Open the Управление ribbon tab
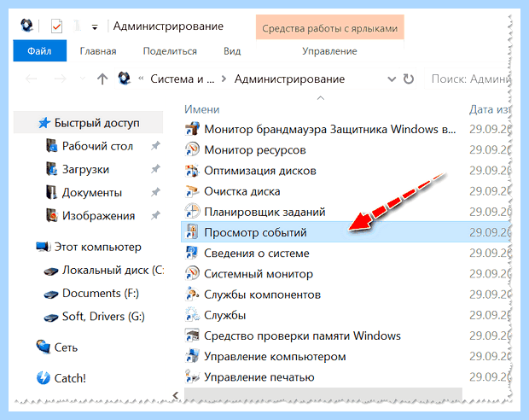529x420 pixels. pyautogui.click(x=329, y=51)
